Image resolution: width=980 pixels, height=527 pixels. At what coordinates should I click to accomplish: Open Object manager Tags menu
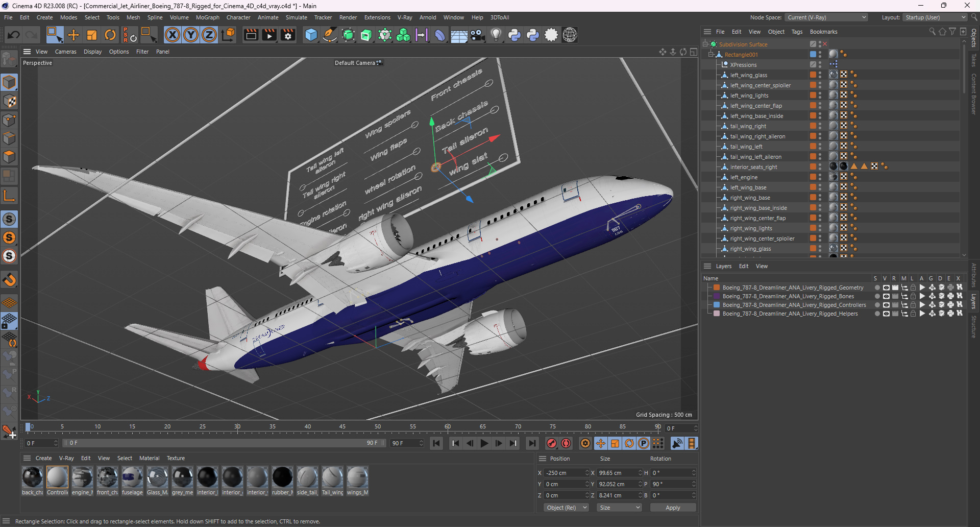click(797, 32)
